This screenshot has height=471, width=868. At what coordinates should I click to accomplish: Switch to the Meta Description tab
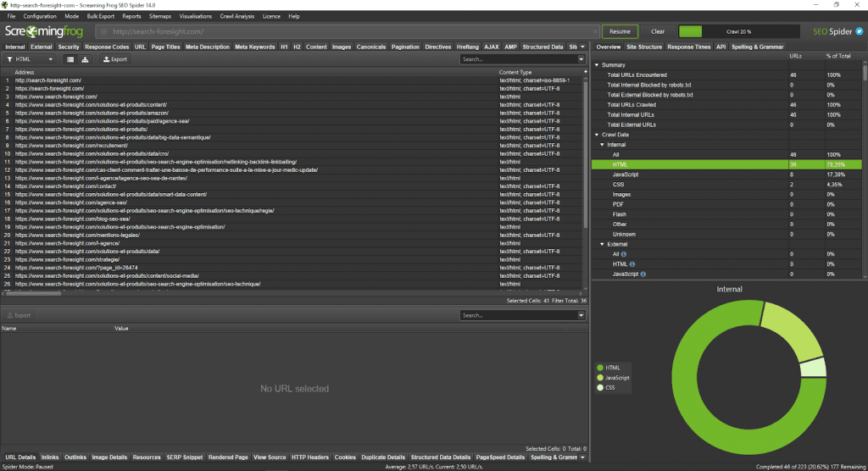pos(208,47)
